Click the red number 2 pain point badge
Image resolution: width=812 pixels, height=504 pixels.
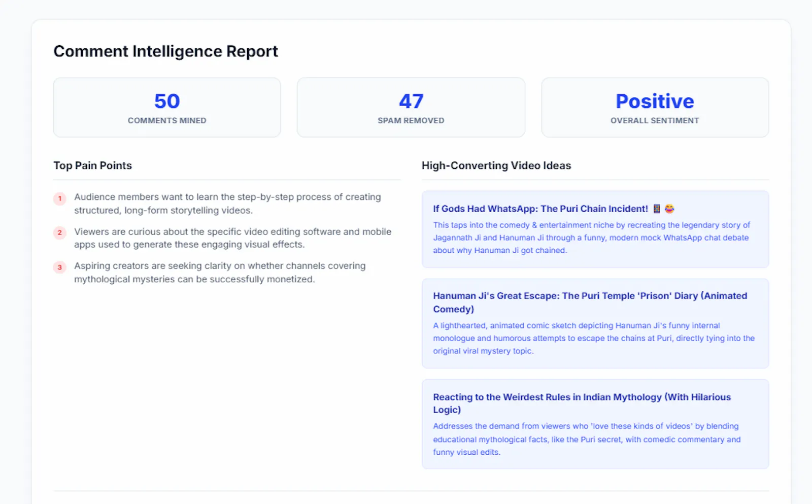tap(60, 232)
